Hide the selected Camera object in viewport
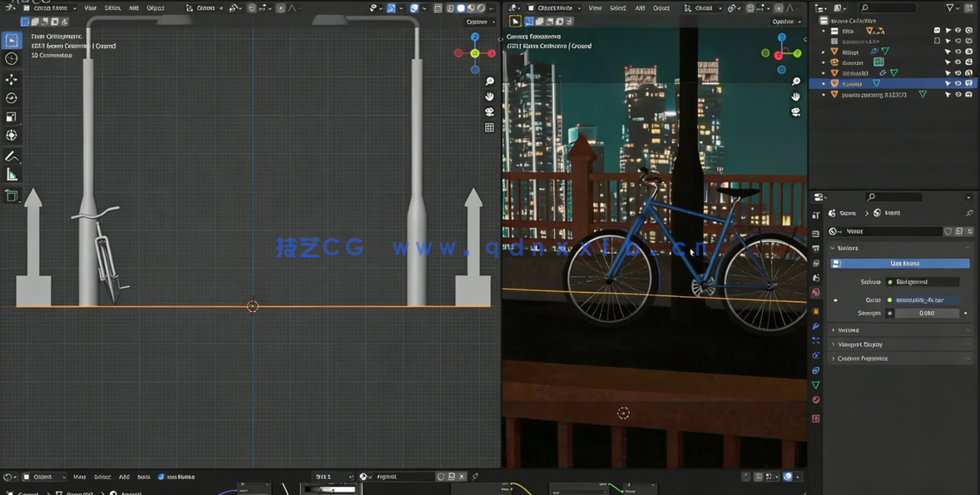Image resolution: width=980 pixels, height=495 pixels. [958, 83]
